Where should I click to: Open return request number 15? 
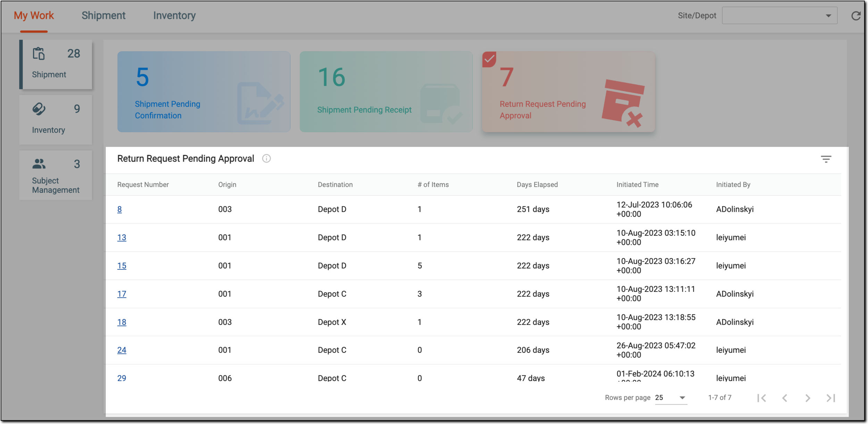click(122, 266)
